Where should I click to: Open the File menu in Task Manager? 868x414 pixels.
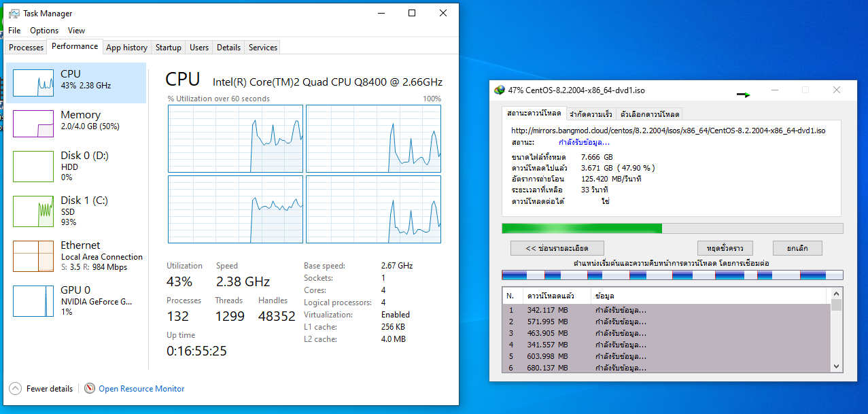(x=14, y=31)
